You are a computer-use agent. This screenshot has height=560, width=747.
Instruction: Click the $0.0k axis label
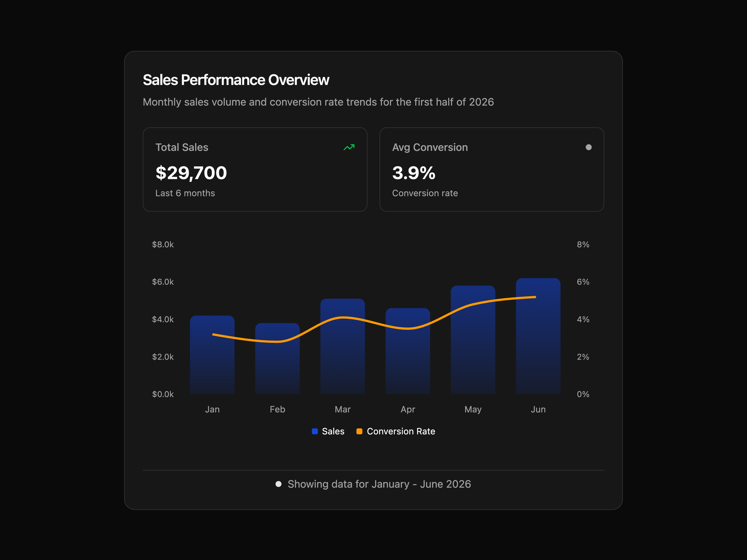pyautogui.click(x=163, y=394)
